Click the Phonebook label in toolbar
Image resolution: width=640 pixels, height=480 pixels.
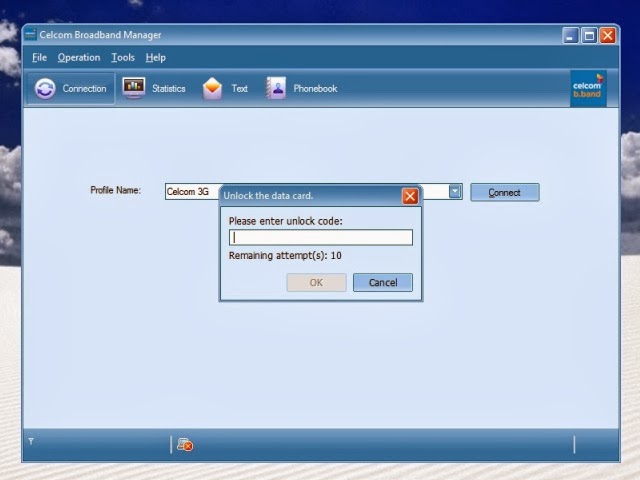point(315,89)
